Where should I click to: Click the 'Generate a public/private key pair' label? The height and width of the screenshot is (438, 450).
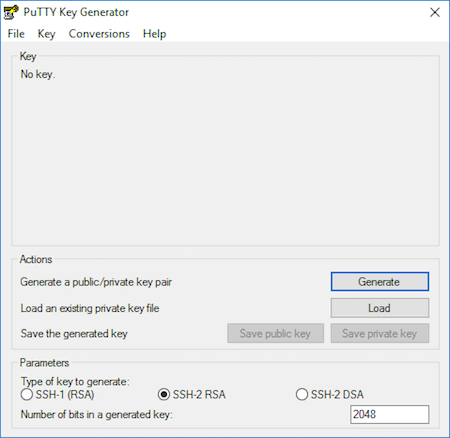96,282
